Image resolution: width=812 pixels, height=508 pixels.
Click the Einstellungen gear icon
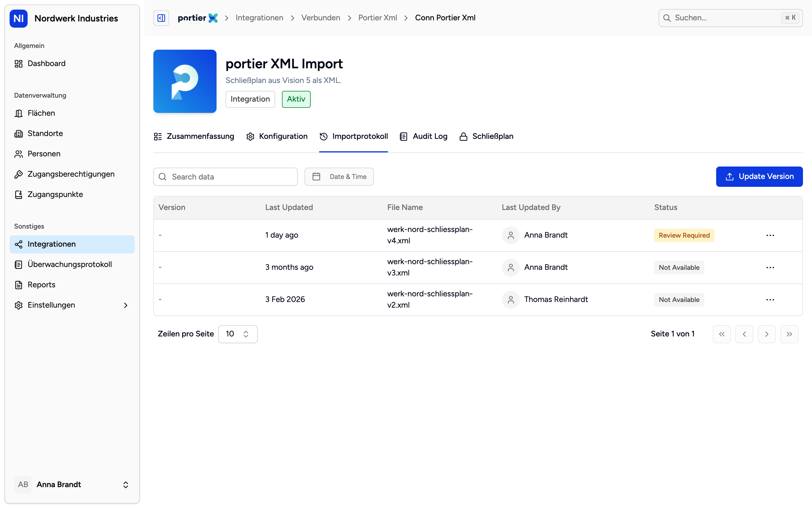coord(18,305)
